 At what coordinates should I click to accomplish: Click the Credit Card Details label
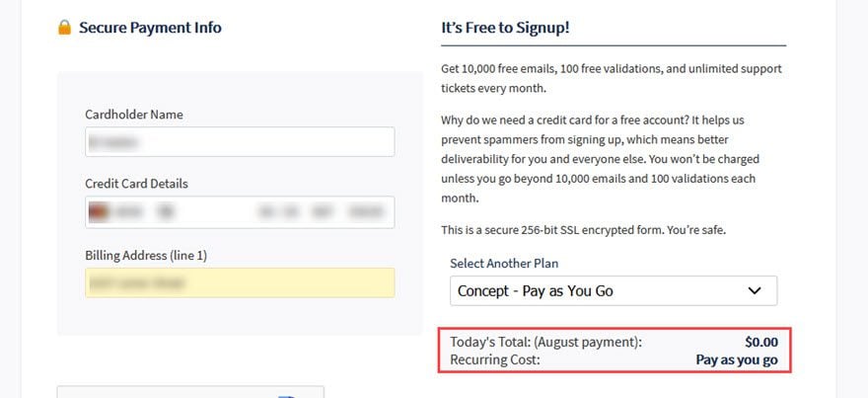137,184
